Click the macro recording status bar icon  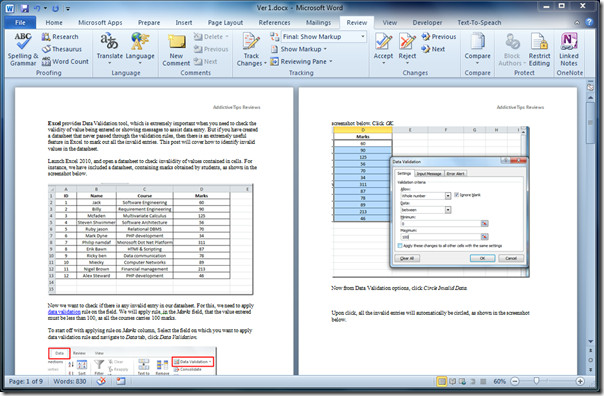[121, 381]
